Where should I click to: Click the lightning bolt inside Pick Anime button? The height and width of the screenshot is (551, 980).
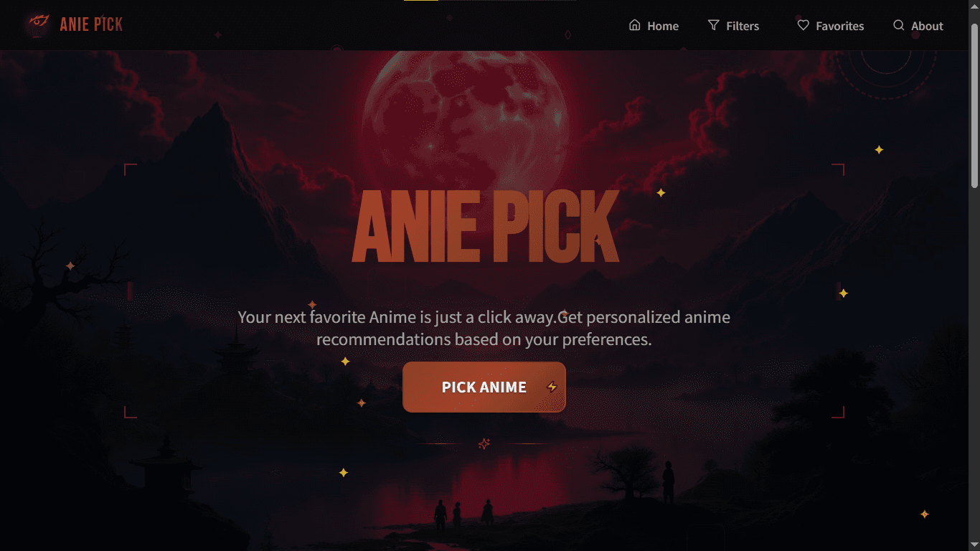pos(552,387)
